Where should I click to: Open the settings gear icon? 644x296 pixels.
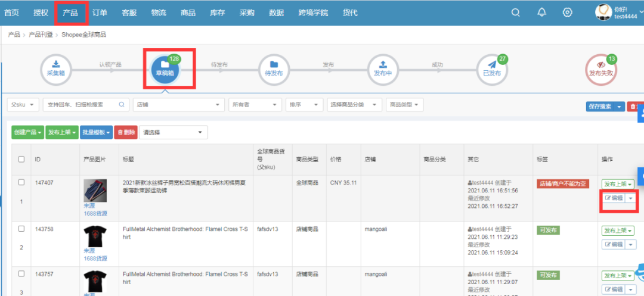coord(567,13)
